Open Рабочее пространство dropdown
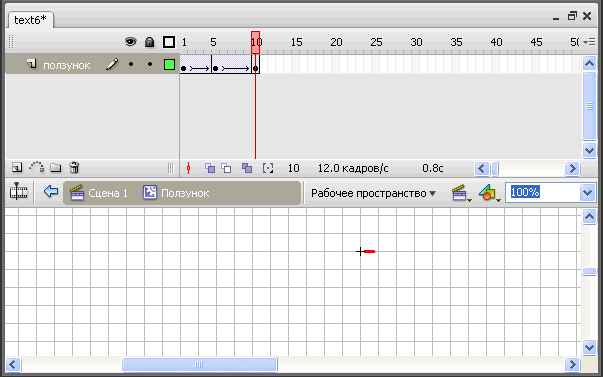 pos(373,193)
